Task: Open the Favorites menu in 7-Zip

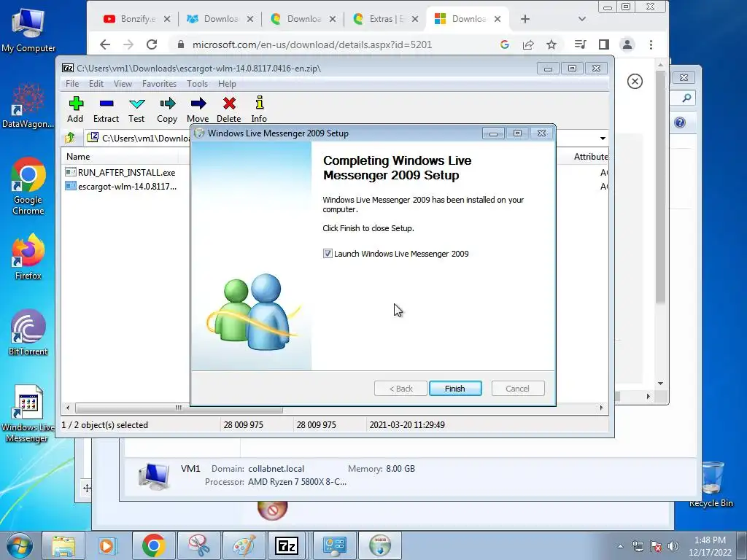Action: [x=159, y=84]
